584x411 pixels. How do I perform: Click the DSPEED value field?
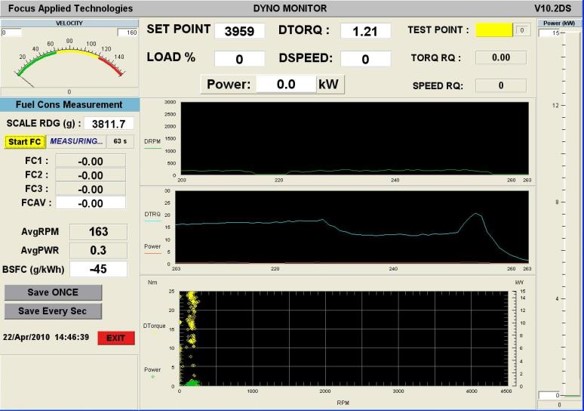click(x=365, y=59)
